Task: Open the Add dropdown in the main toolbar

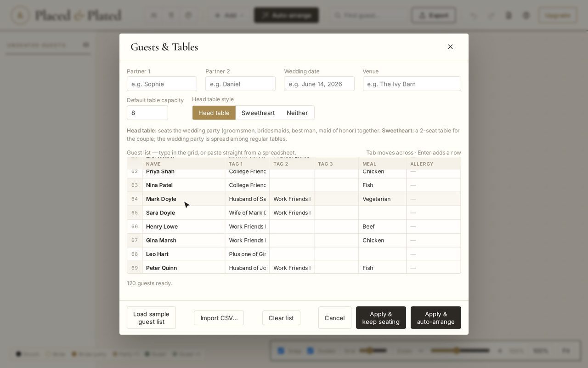Action: [x=229, y=15]
